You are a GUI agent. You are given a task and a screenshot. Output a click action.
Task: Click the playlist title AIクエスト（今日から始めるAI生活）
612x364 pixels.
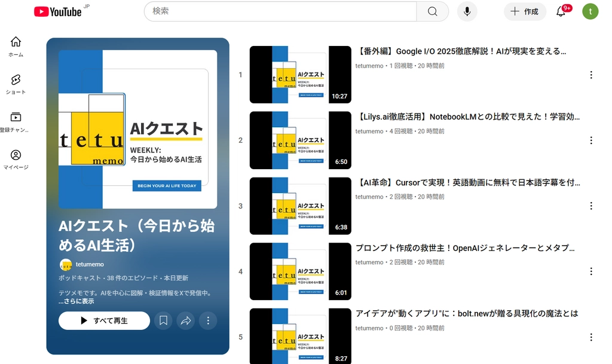(137, 235)
